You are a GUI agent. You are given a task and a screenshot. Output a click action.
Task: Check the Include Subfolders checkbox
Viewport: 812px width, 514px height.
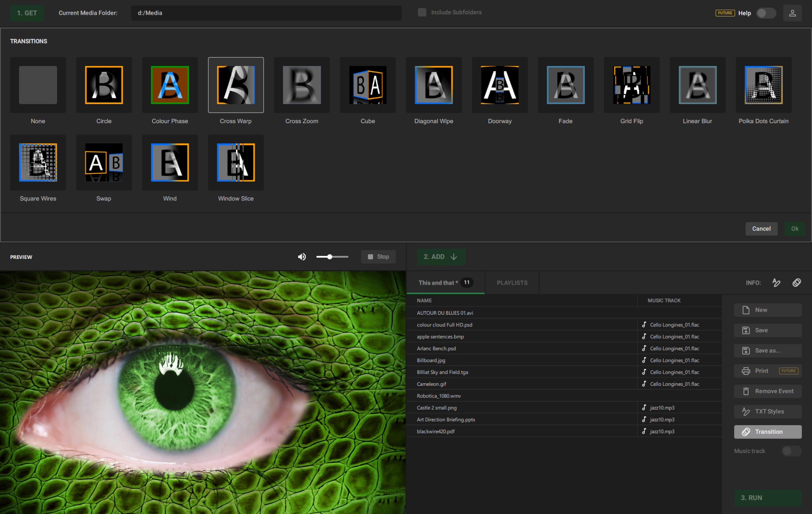pos(422,12)
